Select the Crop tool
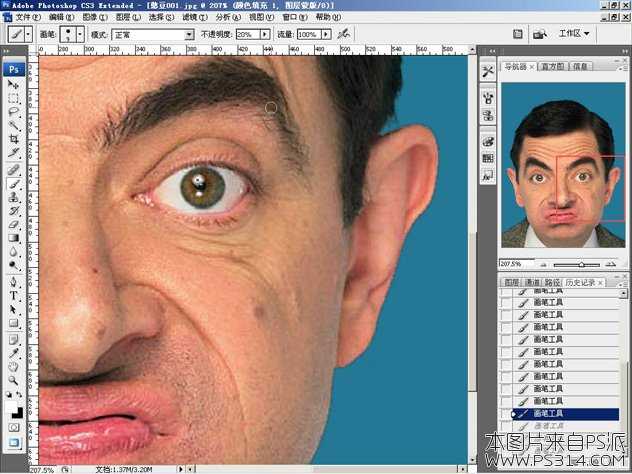Viewport: 632px width, 474px height. point(14,139)
